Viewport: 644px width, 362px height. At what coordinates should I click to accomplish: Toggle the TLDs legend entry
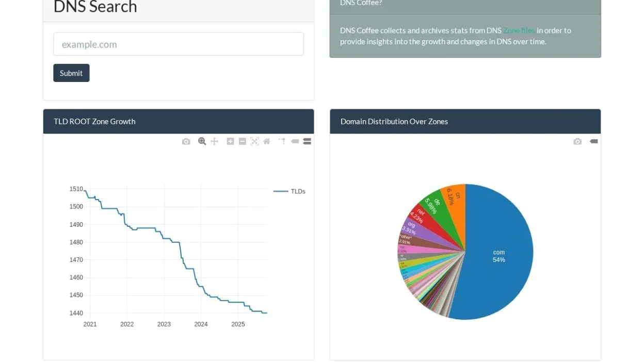(290, 191)
